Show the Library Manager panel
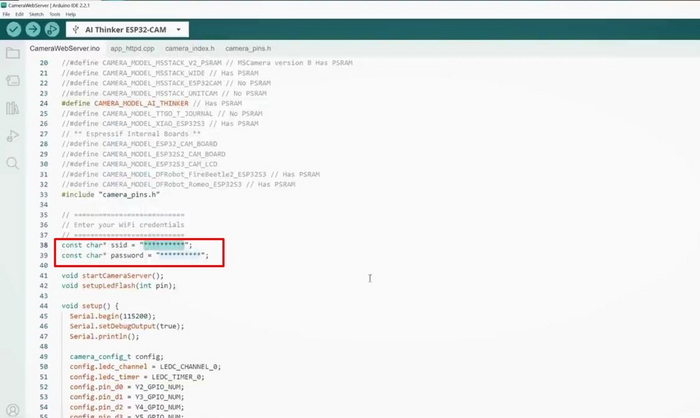 [12, 108]
